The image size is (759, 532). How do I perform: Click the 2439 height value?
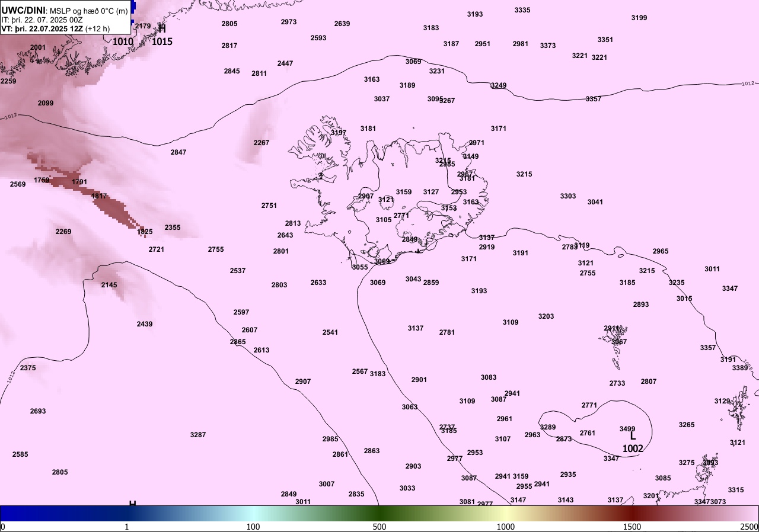pos(145,324)
